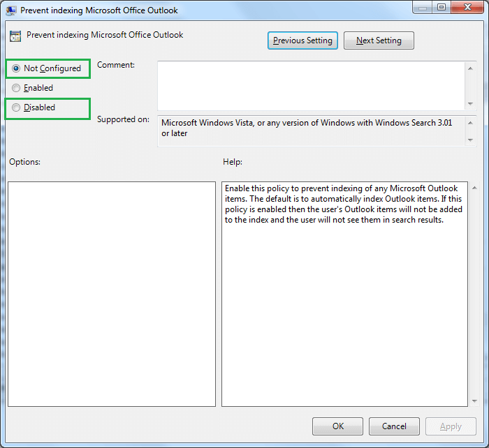
Task: Click Comment box scroll up arrow
Action: [470, 68]
